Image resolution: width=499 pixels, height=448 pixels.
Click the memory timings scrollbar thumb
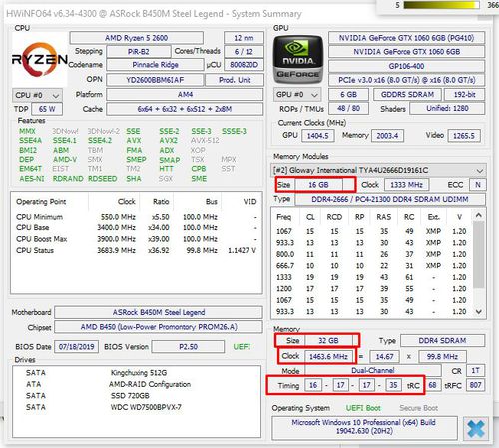(479, 254)
